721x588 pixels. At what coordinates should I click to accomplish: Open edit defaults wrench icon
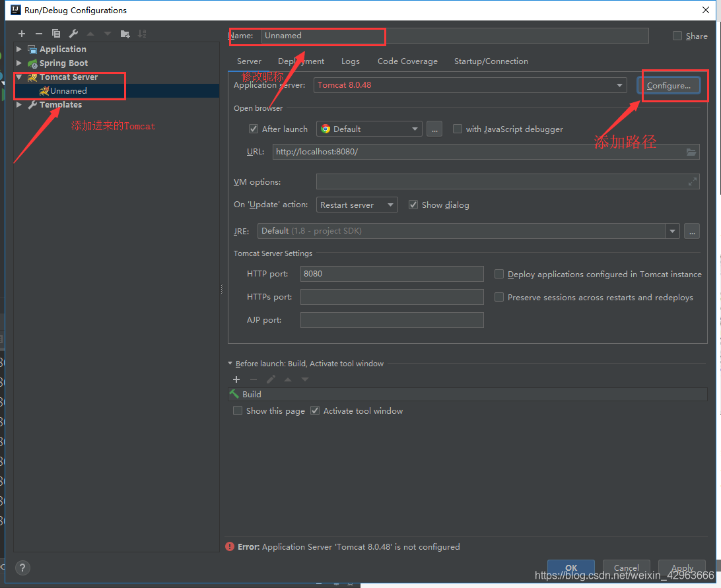pos(73,34)
